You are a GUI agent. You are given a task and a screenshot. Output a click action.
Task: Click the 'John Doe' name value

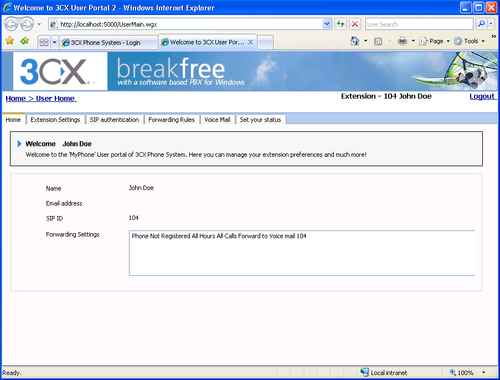(141, 188)
